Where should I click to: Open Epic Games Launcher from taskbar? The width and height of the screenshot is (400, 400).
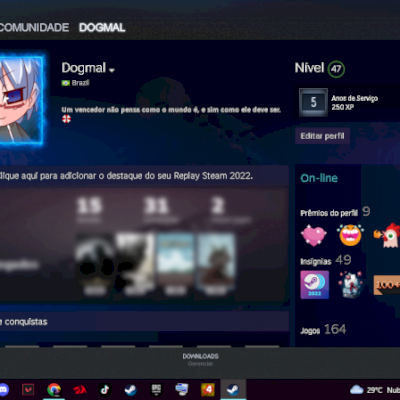click(x=156, y=389)
